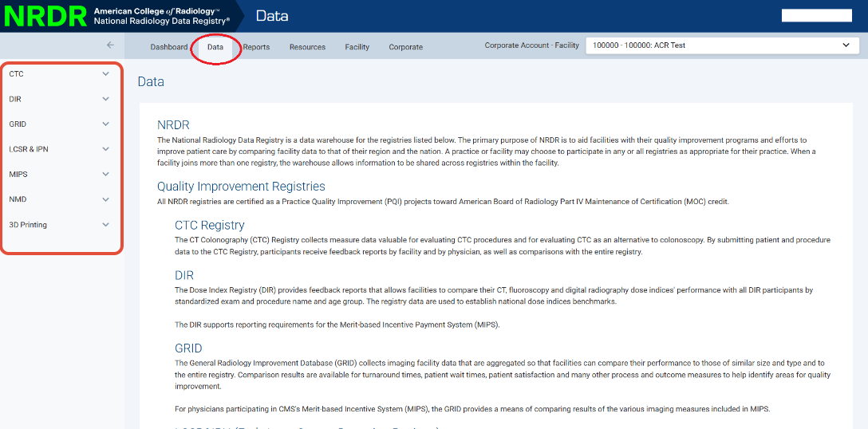Switch to the Reports tab

click(256, 47)
